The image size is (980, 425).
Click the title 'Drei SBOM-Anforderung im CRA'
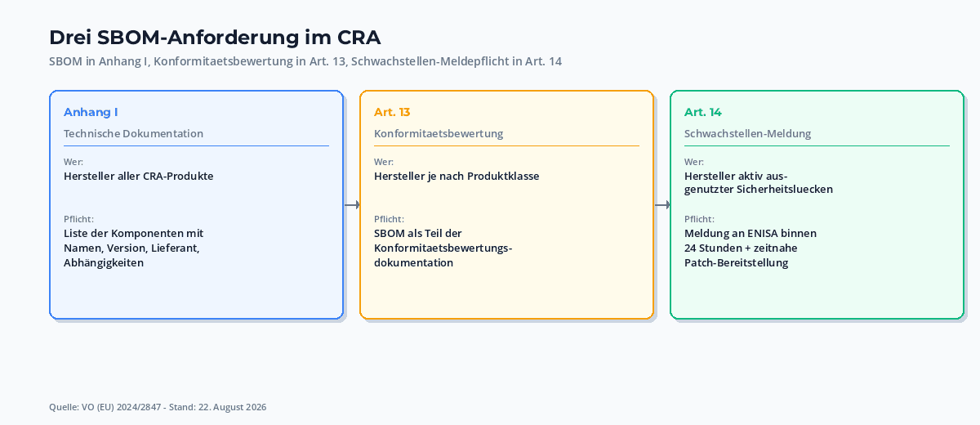click(215, 38)
